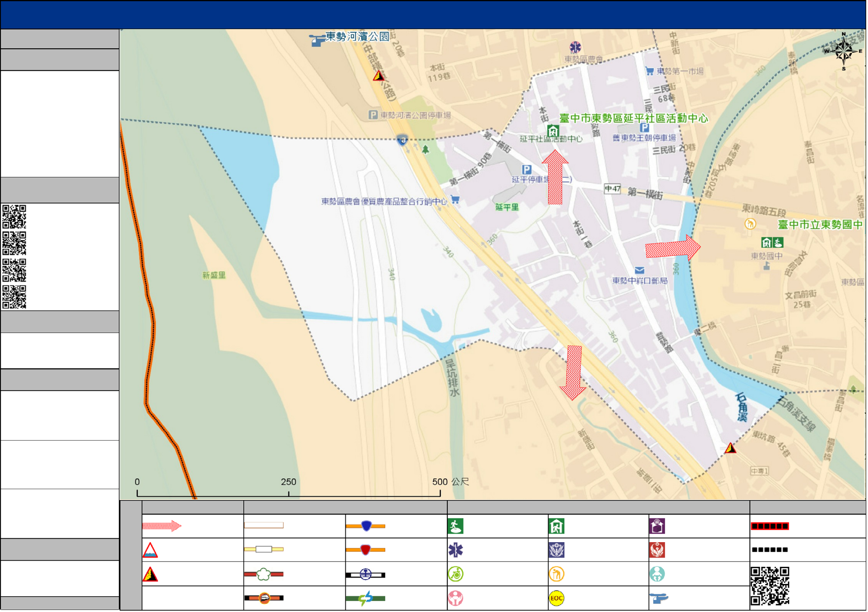Click the legend's red shield road symbol
The height and width of the screenshot is (612, 868).
pyautogui.click(x=365, y=550)
